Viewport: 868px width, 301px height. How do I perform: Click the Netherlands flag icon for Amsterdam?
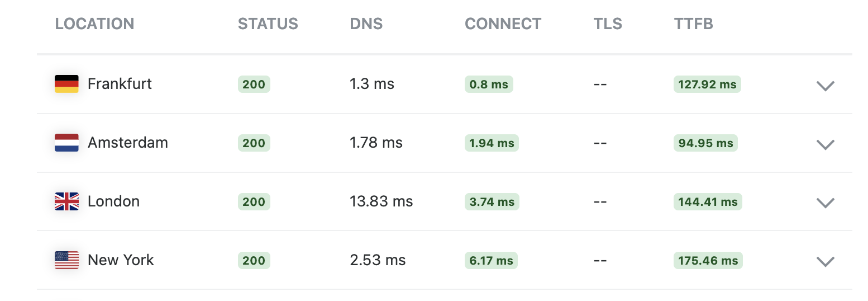click(66, 143)
